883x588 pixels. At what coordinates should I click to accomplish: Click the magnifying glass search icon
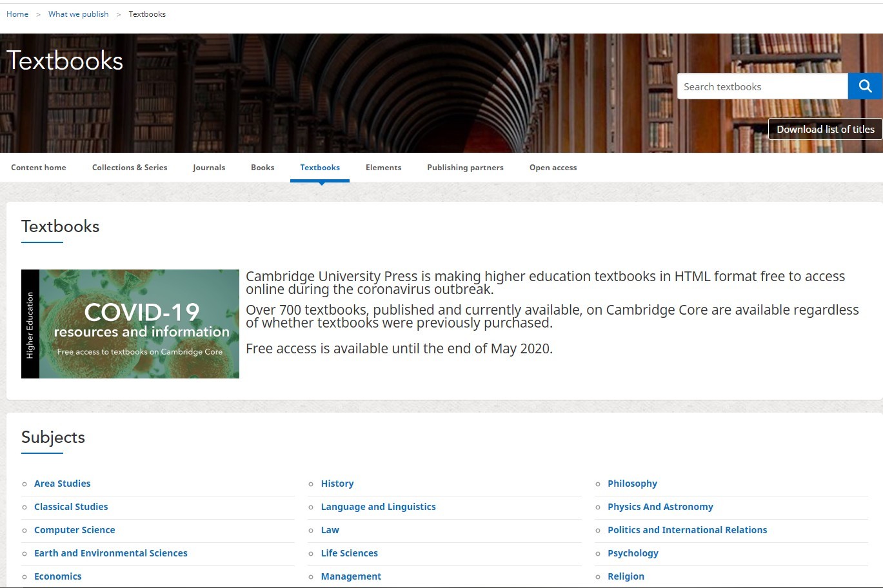point(865,86)
